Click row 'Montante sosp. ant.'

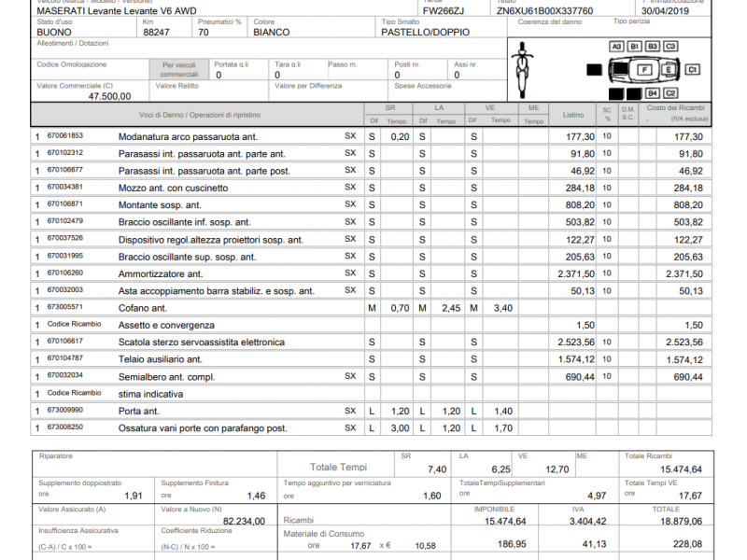[371, 205]
